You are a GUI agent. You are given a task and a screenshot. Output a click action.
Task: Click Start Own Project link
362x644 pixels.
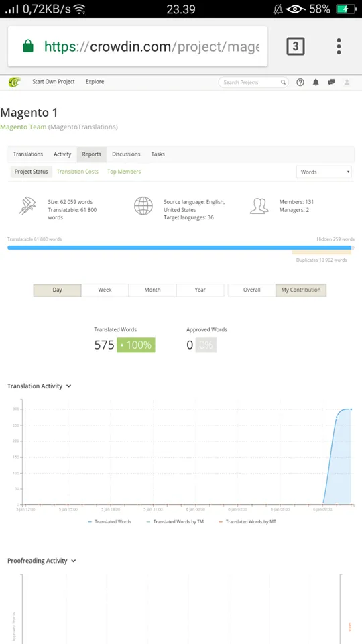coord(54,82)
